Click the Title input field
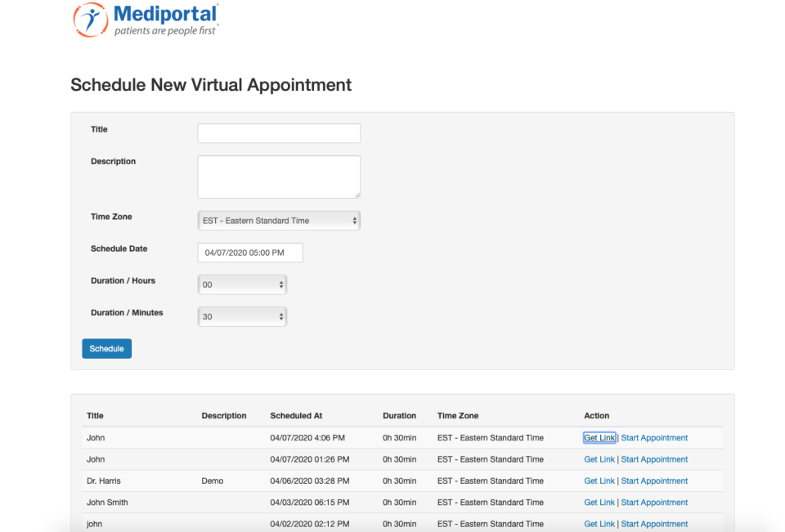 click(278, 132)
